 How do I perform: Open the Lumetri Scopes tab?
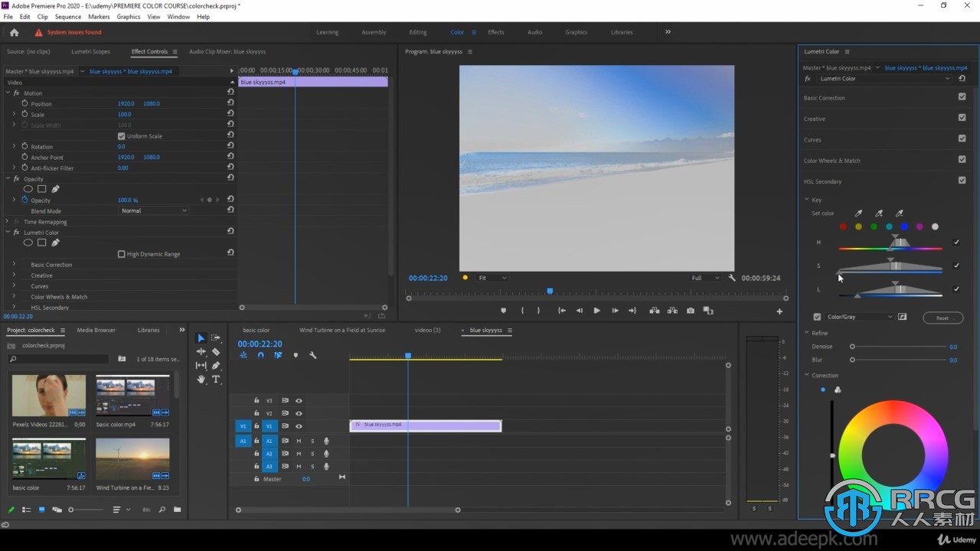coord(90,51)
